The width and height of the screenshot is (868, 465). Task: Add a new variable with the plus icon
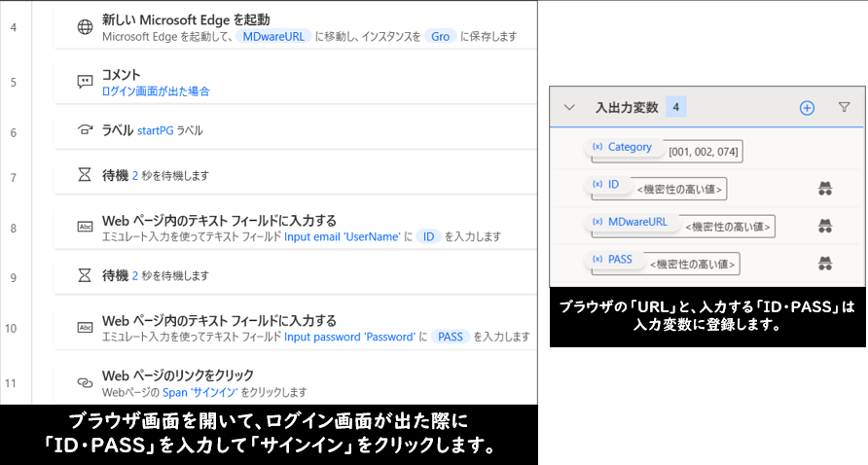[807, 108]
